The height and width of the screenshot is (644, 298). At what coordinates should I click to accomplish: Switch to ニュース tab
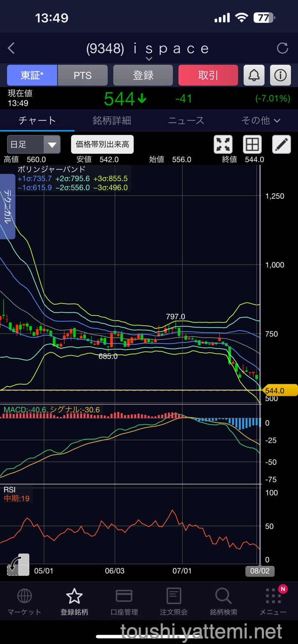(186, 121)
